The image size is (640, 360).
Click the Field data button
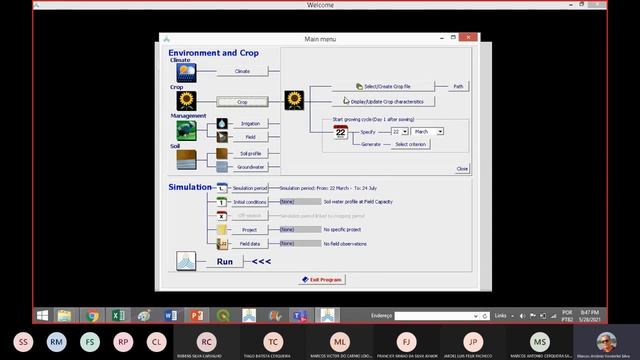(249, 244)
